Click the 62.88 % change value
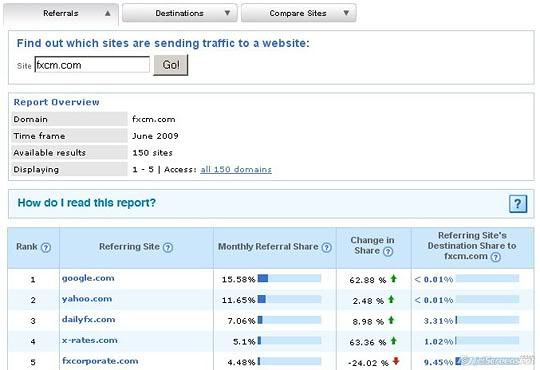 [x=367, y=280]
